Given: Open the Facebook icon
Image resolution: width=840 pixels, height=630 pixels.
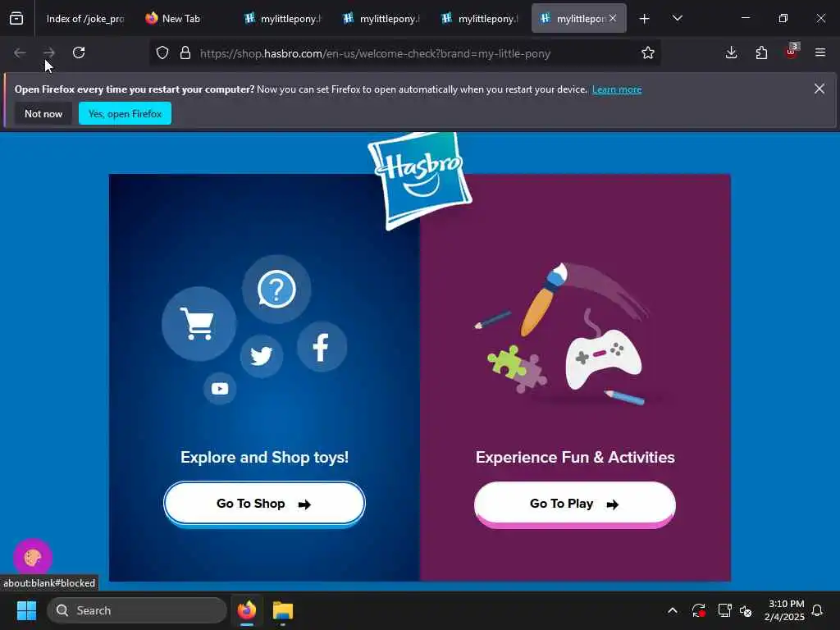Looking at the screenshot, I should [x=322, y=347].
